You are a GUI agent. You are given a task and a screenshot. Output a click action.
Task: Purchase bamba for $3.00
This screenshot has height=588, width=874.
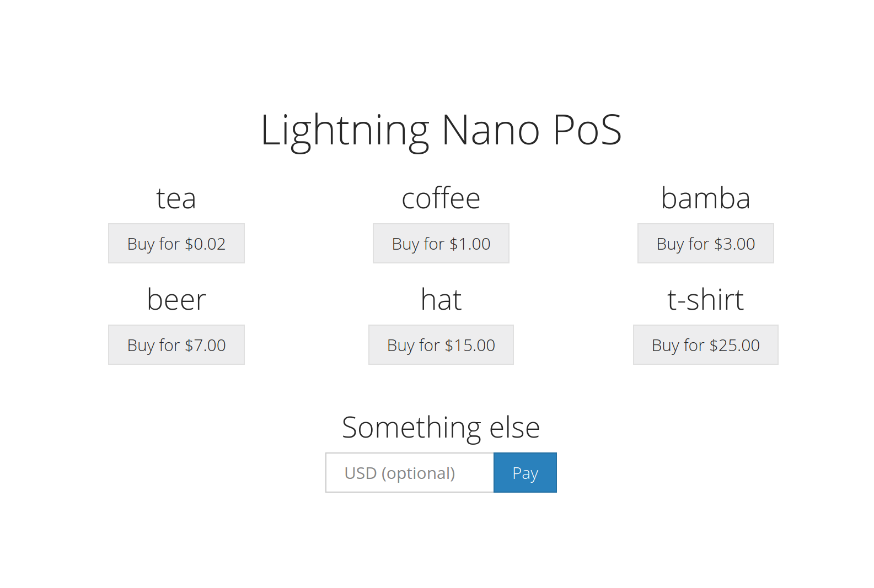[x=706, y=244]
